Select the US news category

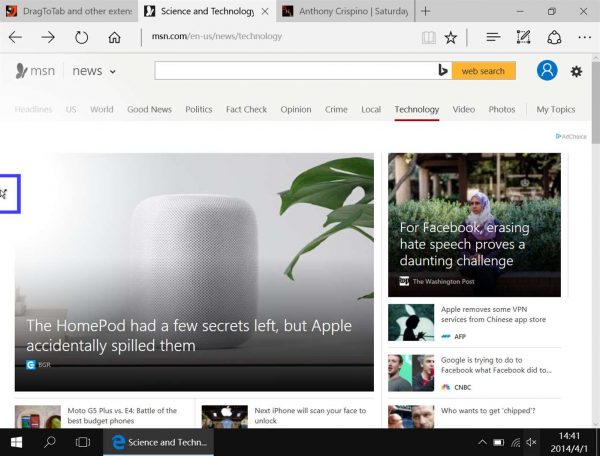[x=71, y=109]
